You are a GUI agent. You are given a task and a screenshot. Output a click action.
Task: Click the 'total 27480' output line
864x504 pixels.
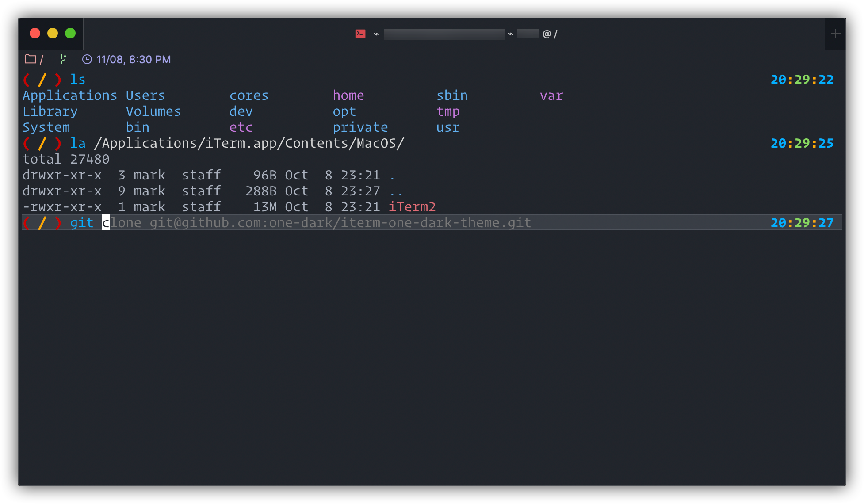coord(66,159)
